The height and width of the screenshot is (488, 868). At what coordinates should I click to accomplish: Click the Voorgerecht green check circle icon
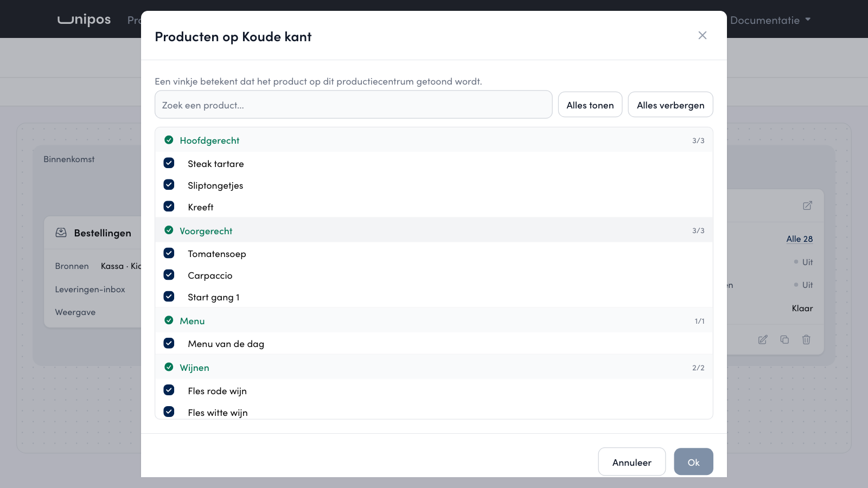tap(169, 230)
